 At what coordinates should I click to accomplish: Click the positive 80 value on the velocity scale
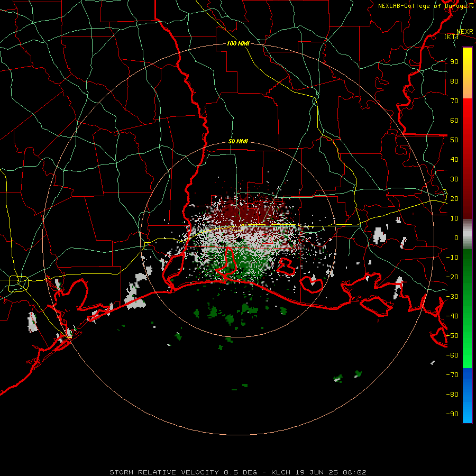(x=454, y=81)
